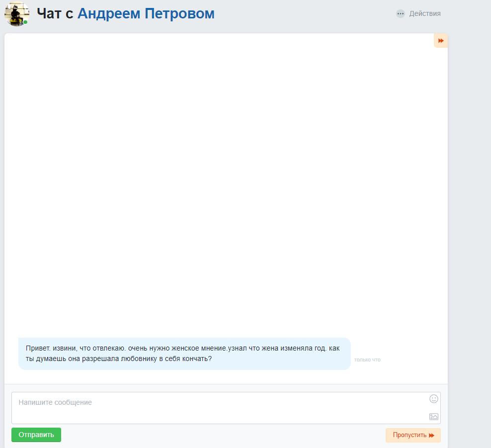Click the Чат с heading text
Viewport: 491px width, 448px height.
pos(55,14)
